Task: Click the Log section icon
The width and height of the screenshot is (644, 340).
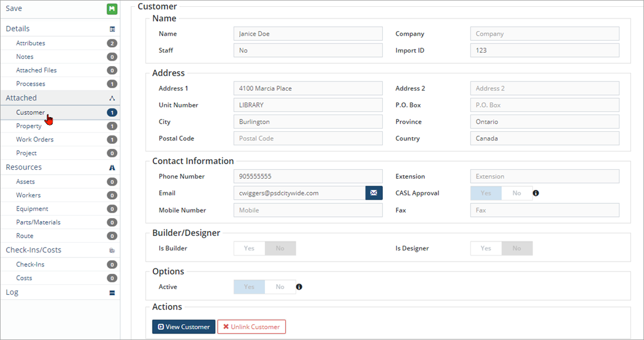Action: [112, 293]
